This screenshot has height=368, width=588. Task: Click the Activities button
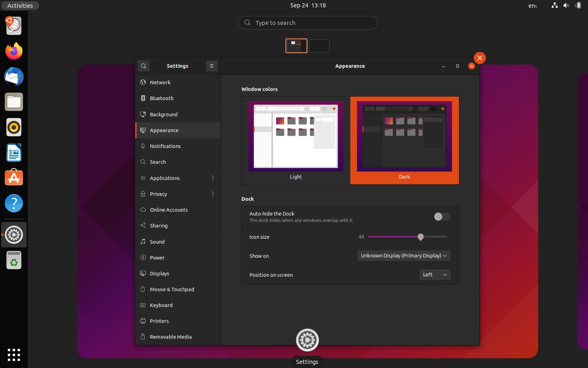pyautogui.click(x=20, y=5)
